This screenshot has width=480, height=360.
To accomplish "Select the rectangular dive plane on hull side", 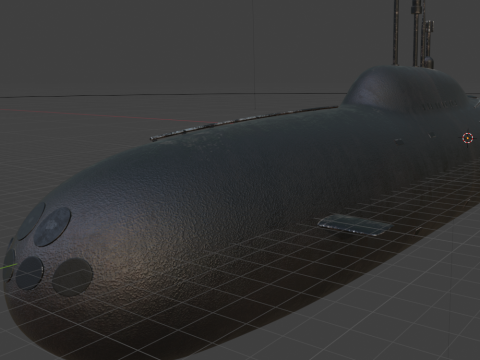I will [355, 225].
